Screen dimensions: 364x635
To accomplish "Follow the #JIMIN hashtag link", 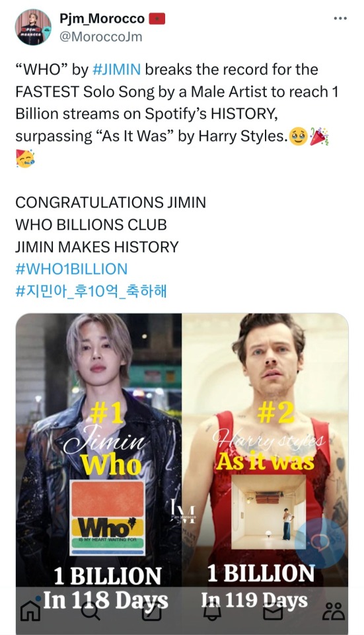I will [116, 69].
